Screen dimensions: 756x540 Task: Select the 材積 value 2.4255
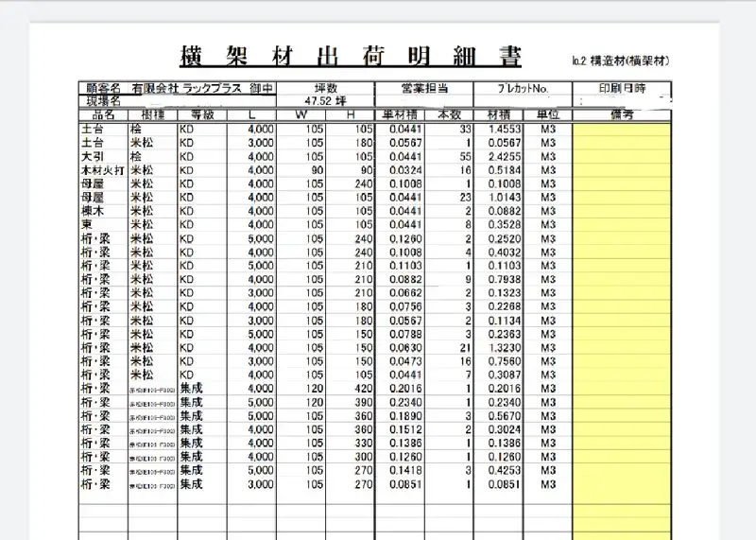[505, 157]
